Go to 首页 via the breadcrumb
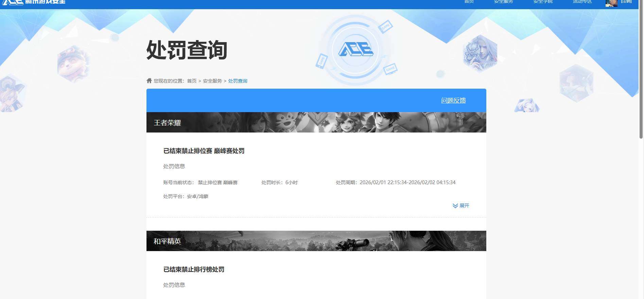Viewport: 644px width, 299px height. pos(192,81)
